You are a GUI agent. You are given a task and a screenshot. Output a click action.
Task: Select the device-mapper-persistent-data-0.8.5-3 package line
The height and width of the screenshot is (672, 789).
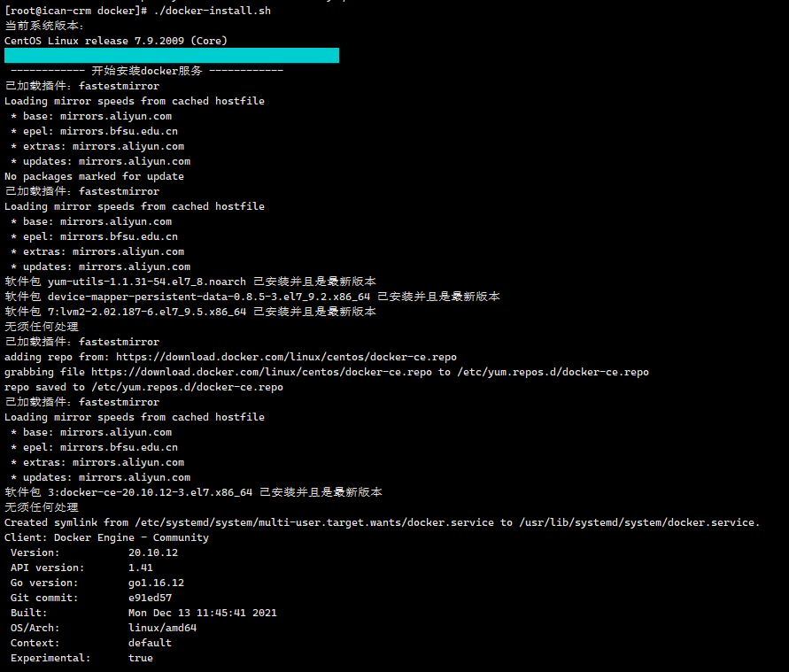[252, 297]
